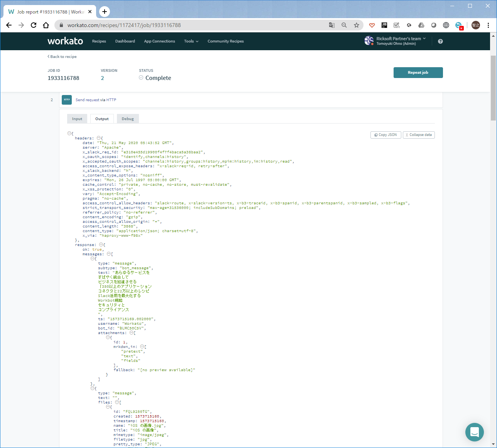Click the username "Workato" value
The height and width of the screenshot is (448, 497).
point(133,324)
